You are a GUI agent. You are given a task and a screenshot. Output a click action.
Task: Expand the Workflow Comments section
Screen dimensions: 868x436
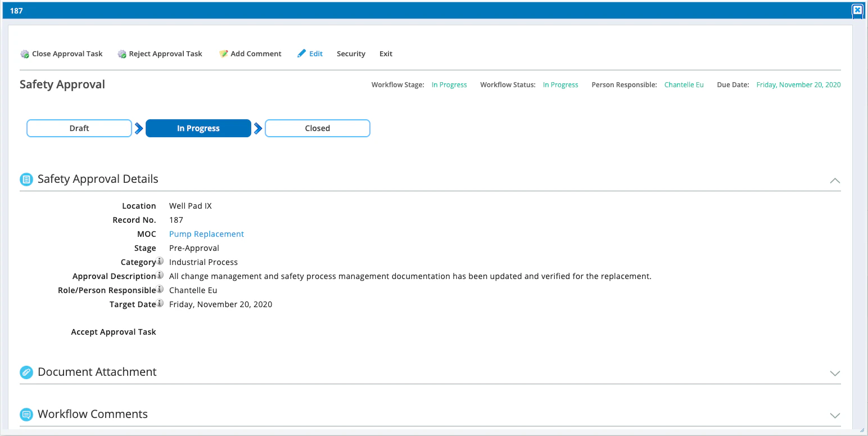click(x=835, y=415)
